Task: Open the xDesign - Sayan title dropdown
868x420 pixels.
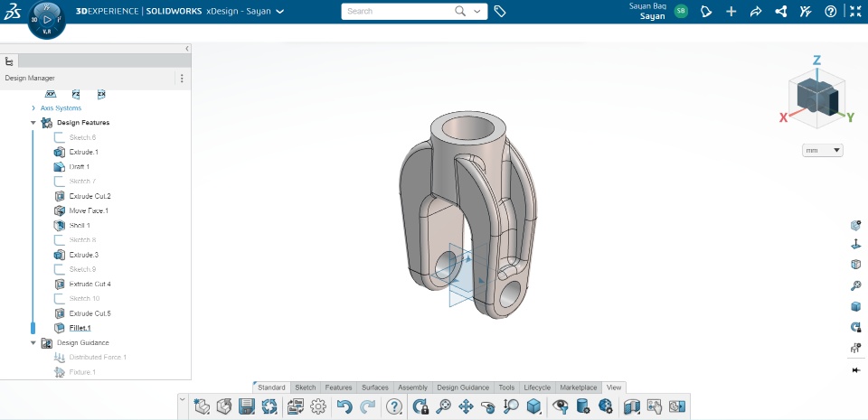Action: pyautogui.click(x=279, y=11)
